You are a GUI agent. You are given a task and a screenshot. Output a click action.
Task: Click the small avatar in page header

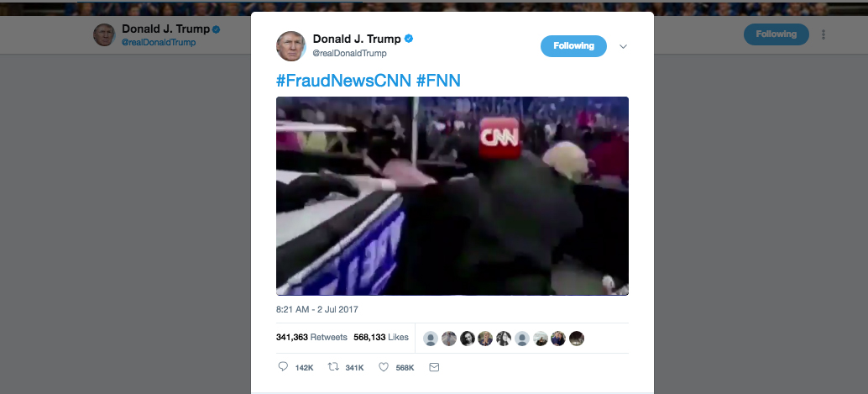104,35
